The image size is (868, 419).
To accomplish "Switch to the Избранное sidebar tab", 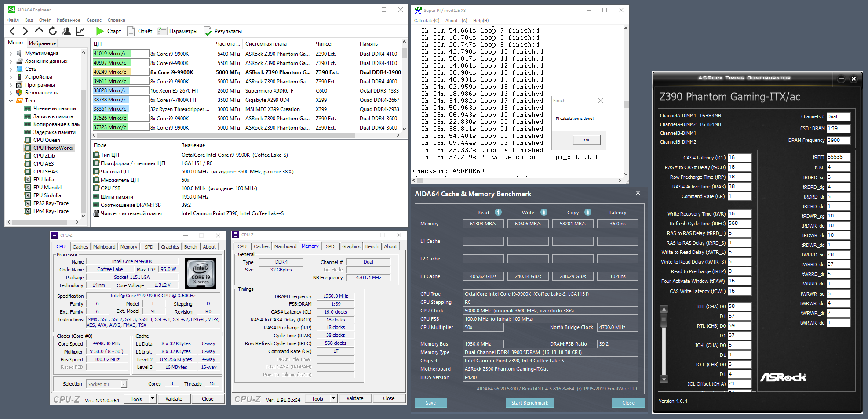I will (x=42, y=43).
